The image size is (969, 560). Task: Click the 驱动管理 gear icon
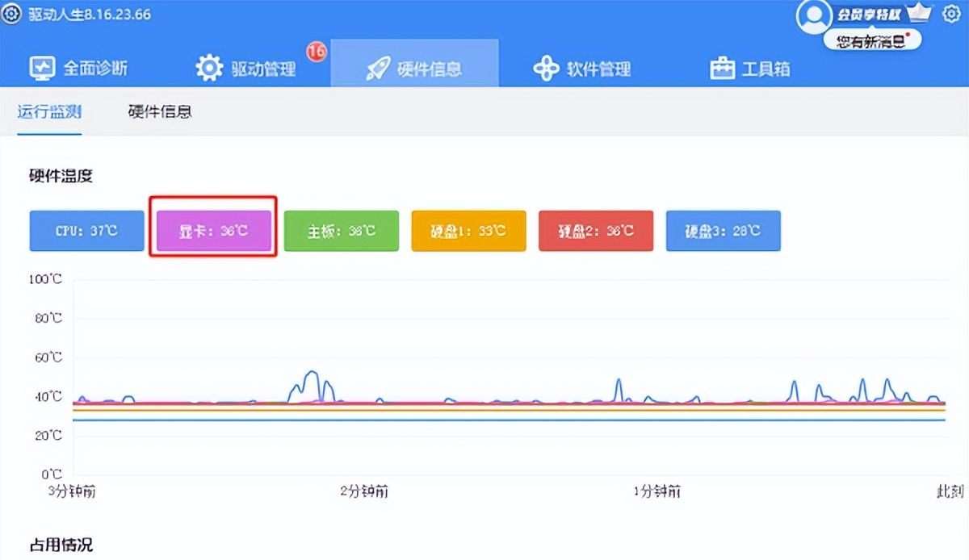pyautogui.click(x=209, y=69)
